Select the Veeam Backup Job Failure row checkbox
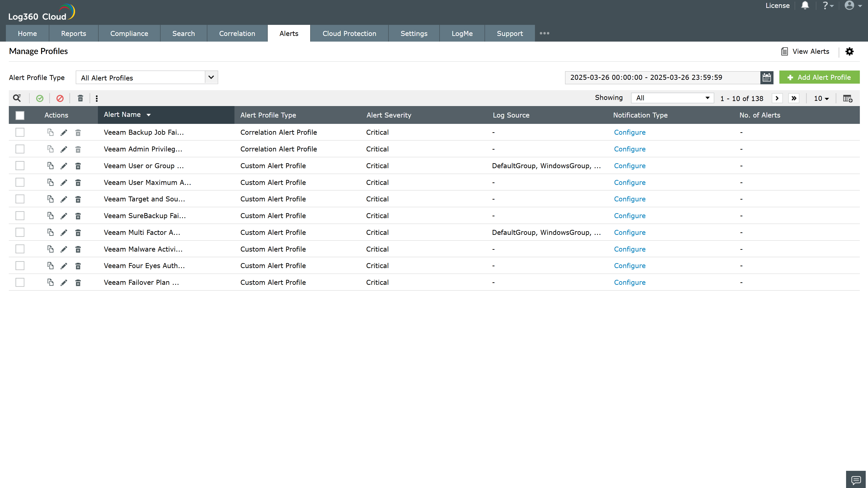868x488 pixels. point(20,132)
